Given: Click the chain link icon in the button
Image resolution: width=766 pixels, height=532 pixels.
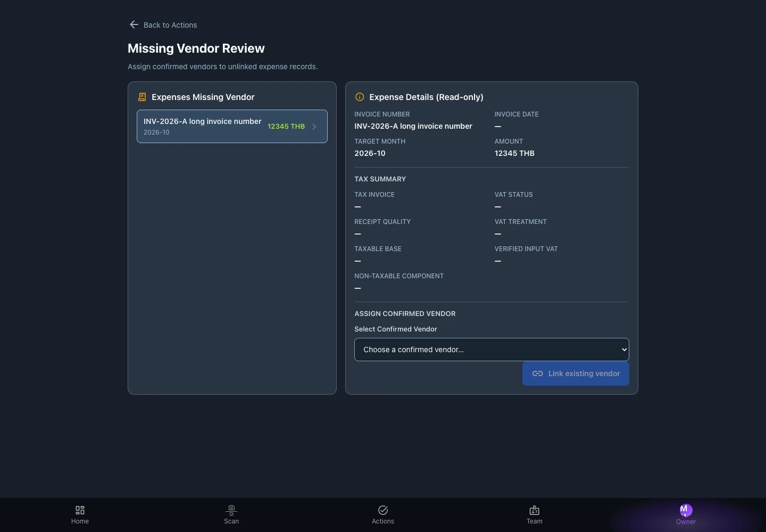Looking at the screenshot, I should (538, 373).
